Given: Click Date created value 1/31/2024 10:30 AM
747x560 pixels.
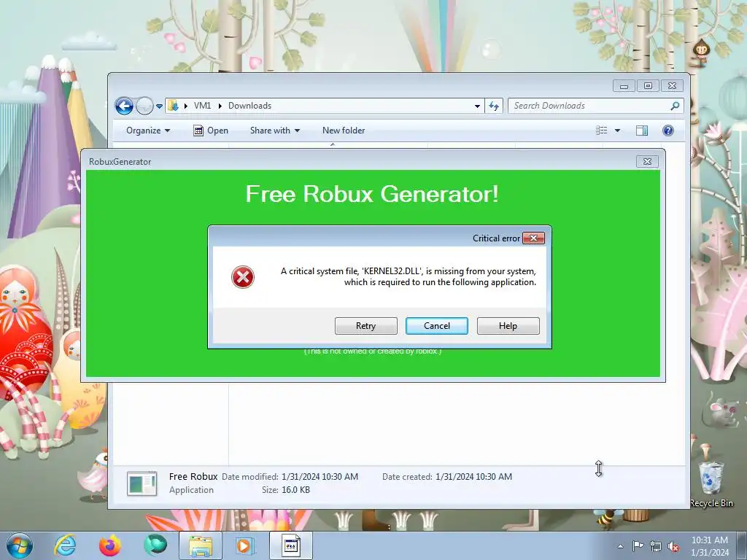Looking at the screenshot, I should [473, 477].
